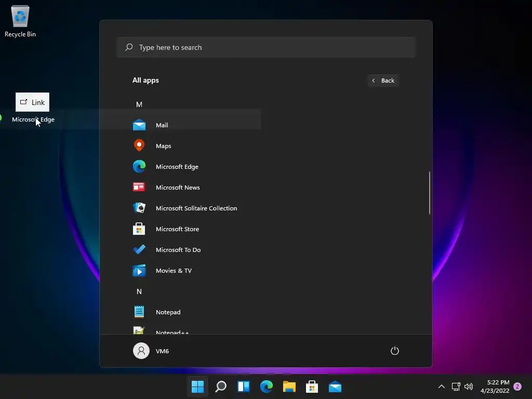Select the Microsoft Edge text entry
Image resolution: width=532 pixels, height=399 pixels.
[177, 167]
